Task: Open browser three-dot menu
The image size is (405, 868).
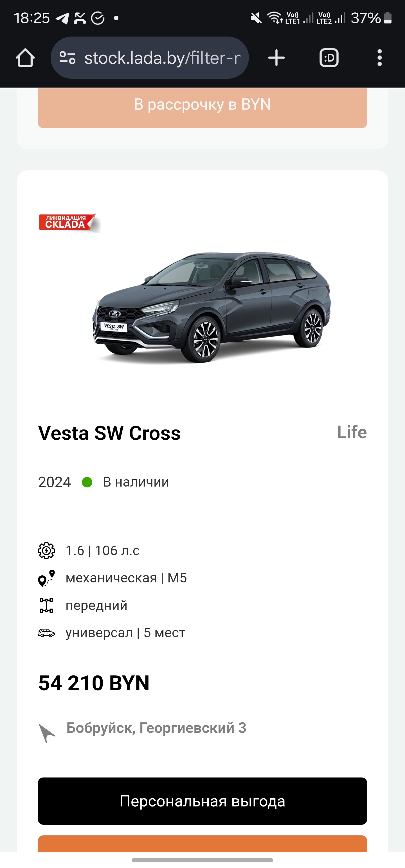Action: pos(379,58)
